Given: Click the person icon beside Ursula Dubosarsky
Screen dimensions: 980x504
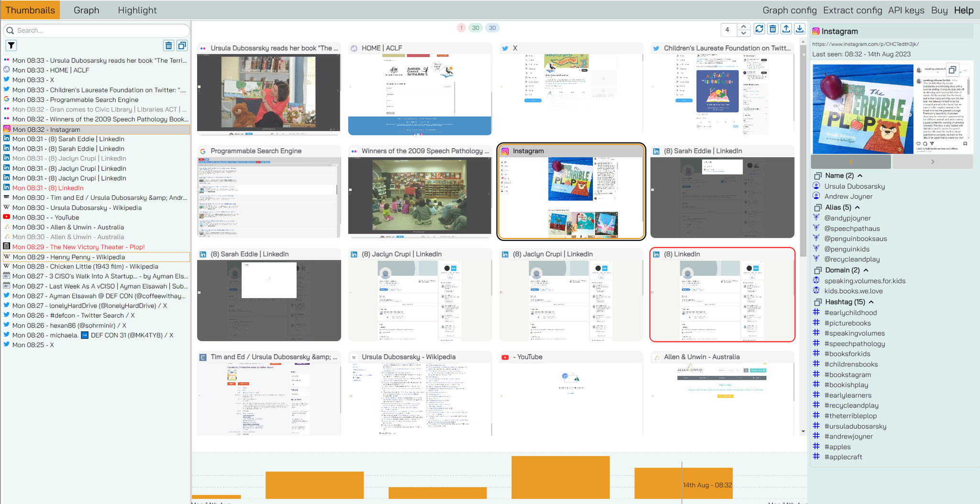Looking at the screenshot, I should tap(817, 186).
